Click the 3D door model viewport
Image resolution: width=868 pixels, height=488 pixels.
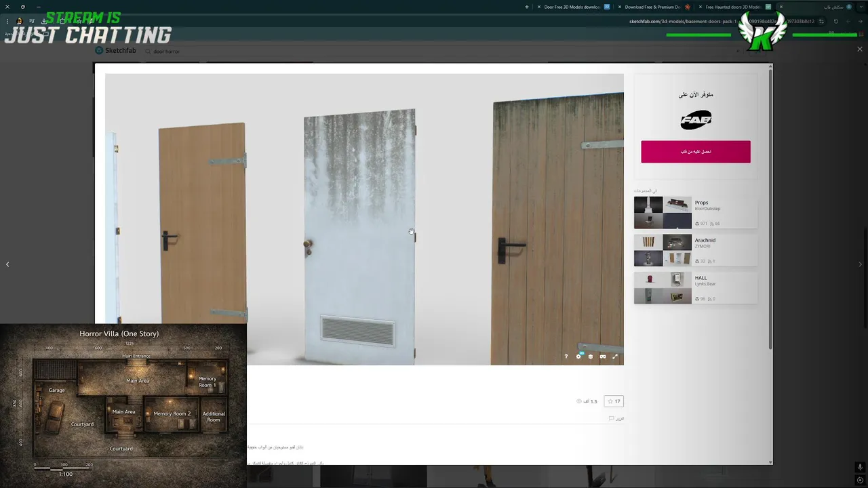[x=364, y=219]
